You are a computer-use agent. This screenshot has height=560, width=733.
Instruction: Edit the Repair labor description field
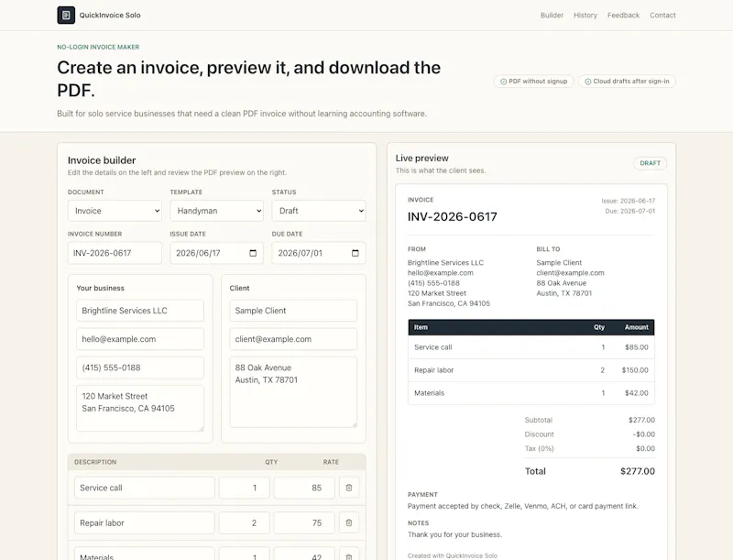[145, 522]
